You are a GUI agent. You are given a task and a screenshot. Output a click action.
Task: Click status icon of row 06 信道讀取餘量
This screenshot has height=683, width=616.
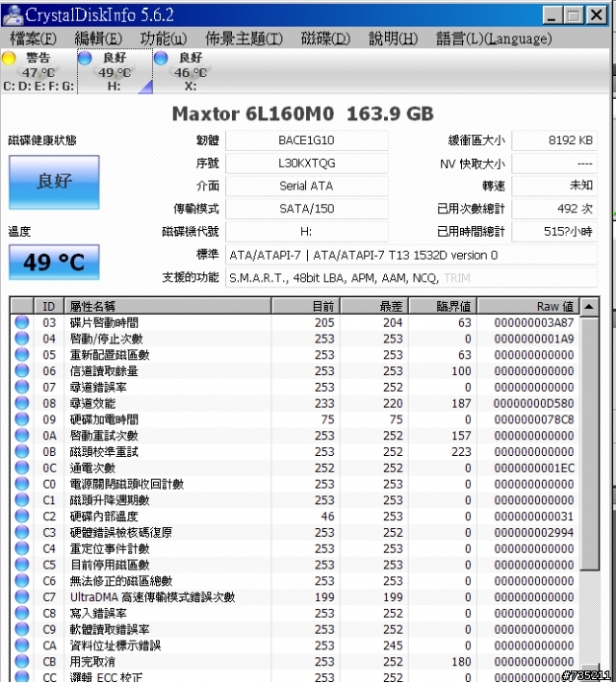(22, 370)
